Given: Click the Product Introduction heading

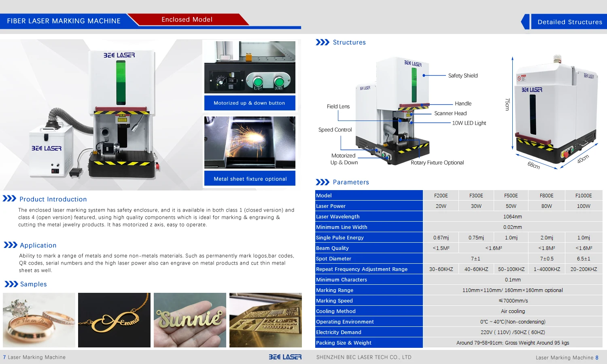Looking at the screenshot, I should (x=53, y=199).
